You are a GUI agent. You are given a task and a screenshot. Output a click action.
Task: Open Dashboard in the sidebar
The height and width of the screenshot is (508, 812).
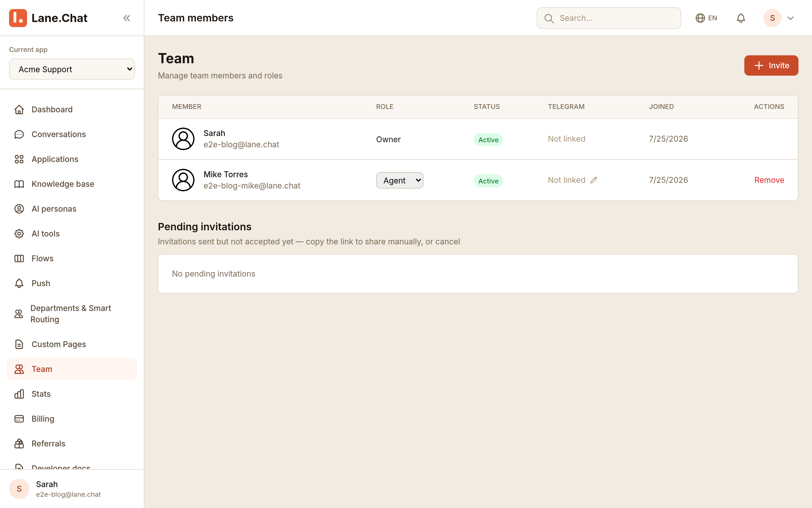pyautogui.click(x=72, y=110)
